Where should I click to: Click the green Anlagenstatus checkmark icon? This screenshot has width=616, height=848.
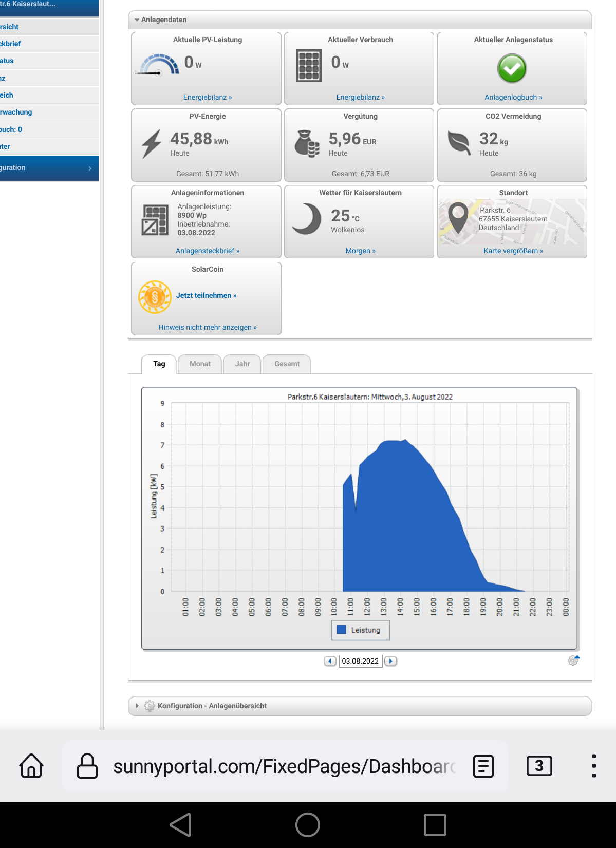point(512,68)
